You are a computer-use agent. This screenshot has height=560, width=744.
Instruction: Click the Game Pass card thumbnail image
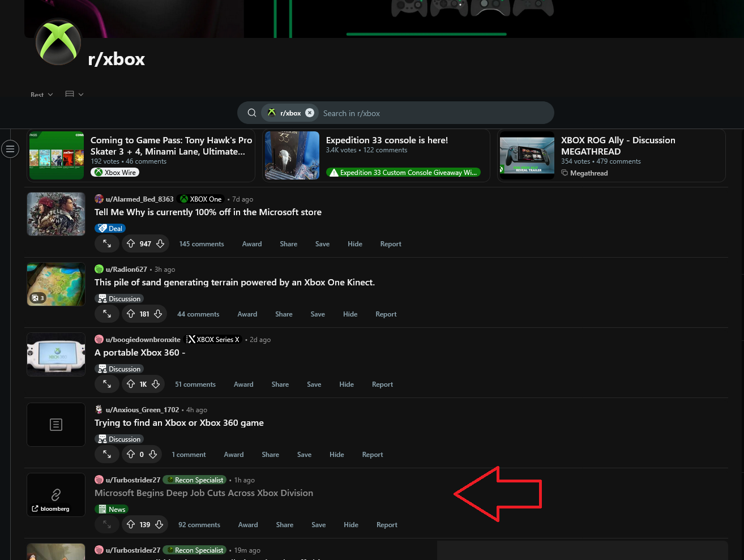tap(57, 156)
